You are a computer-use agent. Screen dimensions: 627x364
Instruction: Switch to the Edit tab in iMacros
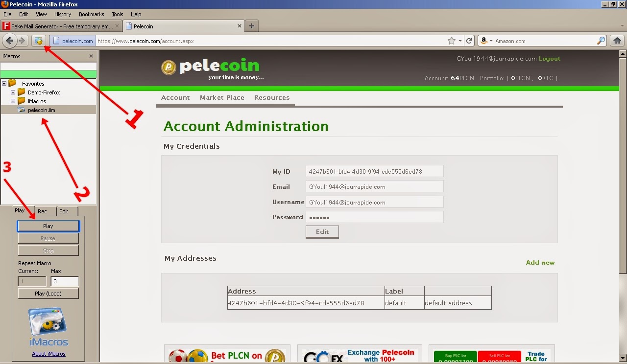pos(64,211)
